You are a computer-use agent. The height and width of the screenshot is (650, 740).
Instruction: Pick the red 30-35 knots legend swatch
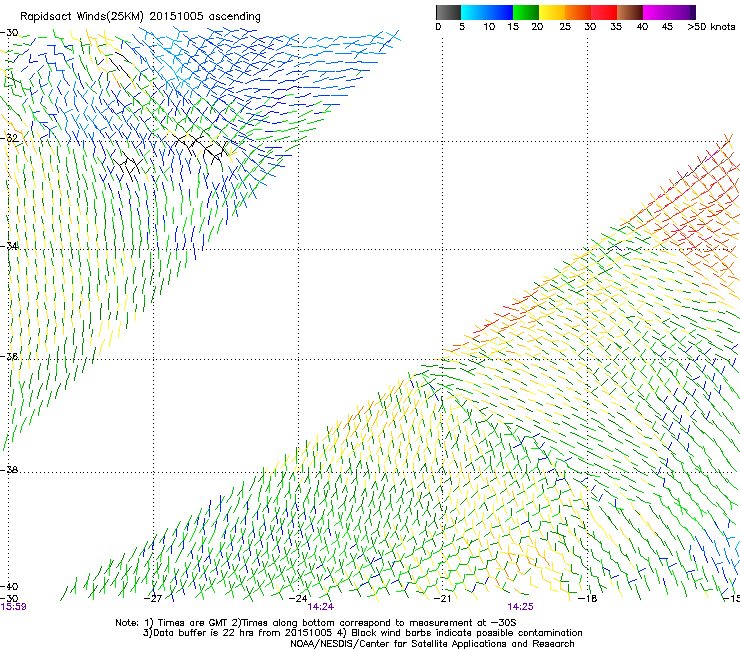tap(604, 12)
